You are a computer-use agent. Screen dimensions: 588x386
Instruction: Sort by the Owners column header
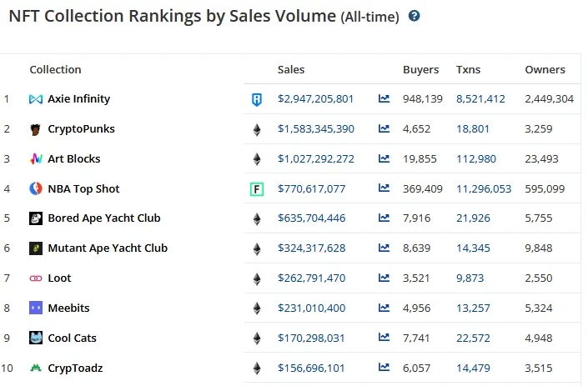(x=545, y=70)
